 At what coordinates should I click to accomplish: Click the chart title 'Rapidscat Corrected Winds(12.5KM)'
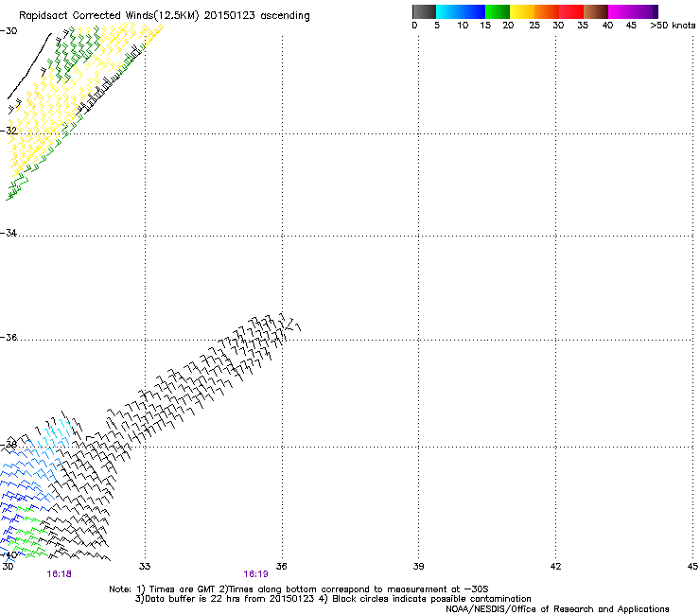(109, 16)
